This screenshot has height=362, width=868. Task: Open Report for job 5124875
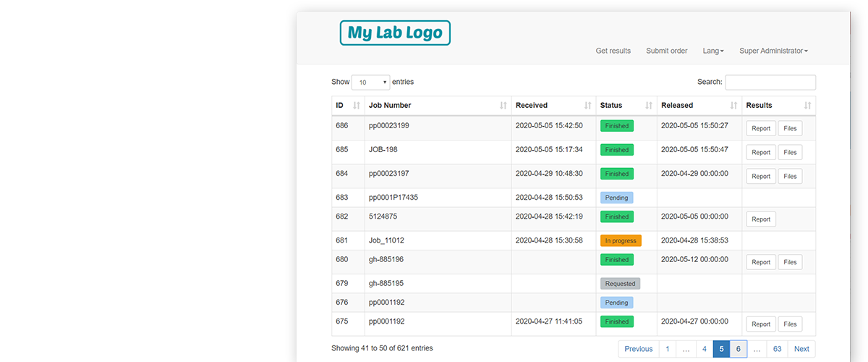pyautogui.click(x=761, y=219)
